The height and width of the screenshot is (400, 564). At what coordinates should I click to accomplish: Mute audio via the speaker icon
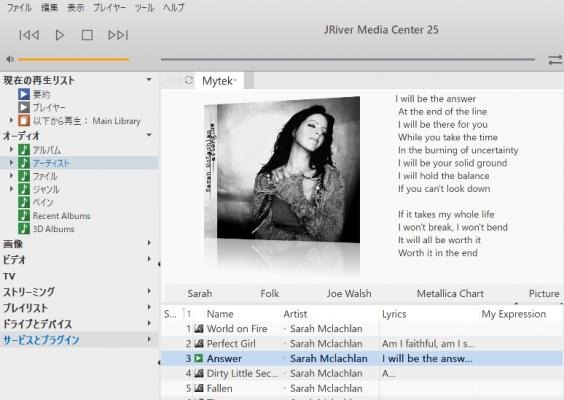coord(10,59)
